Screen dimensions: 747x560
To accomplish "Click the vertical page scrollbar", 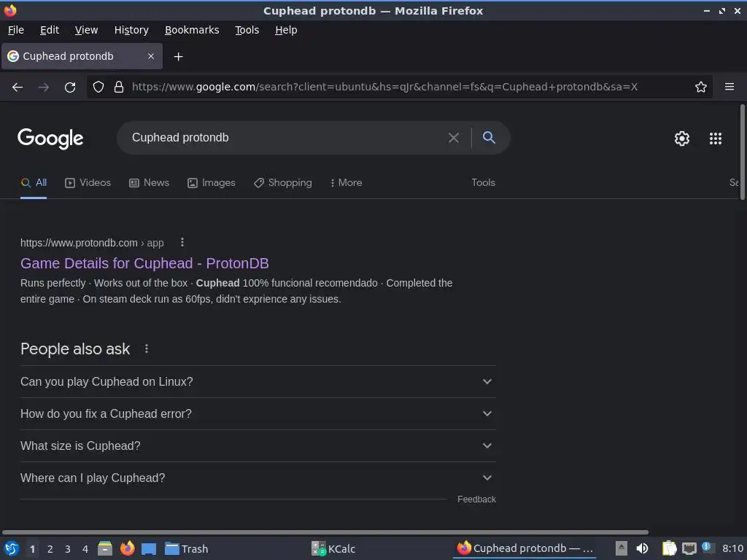I will [x=742, y=152].
